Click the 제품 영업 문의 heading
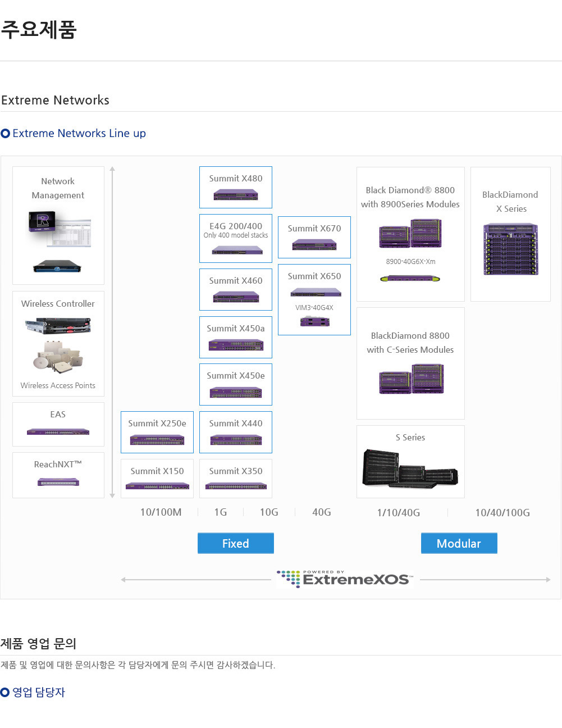 tap(39, 643)
